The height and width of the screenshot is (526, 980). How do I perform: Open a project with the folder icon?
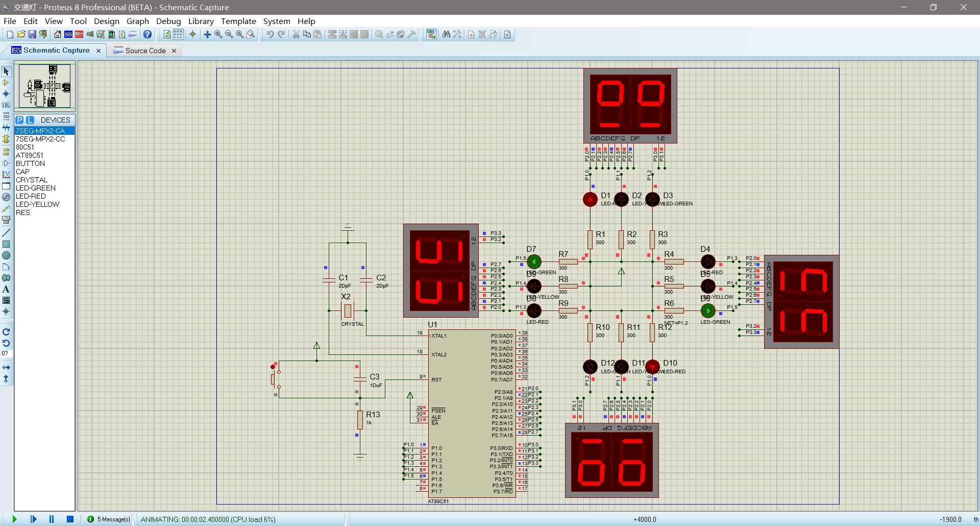point(21,34)
